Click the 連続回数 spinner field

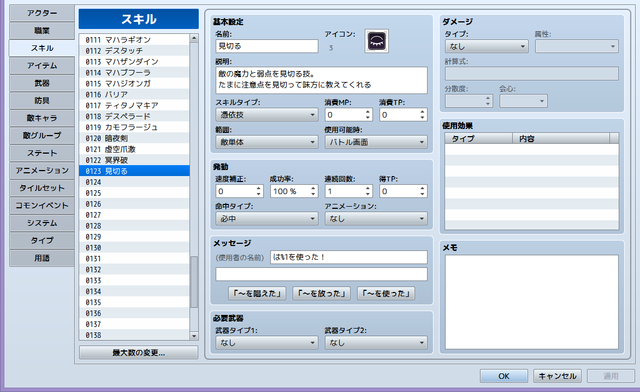click(349, 192)
